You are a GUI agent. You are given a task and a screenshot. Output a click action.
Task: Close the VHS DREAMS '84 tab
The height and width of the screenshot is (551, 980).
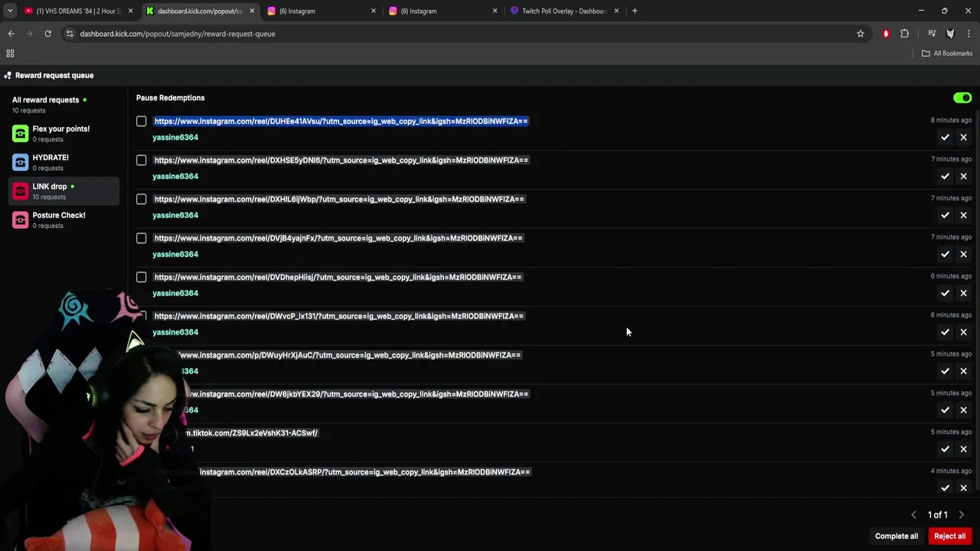[130, 11]
